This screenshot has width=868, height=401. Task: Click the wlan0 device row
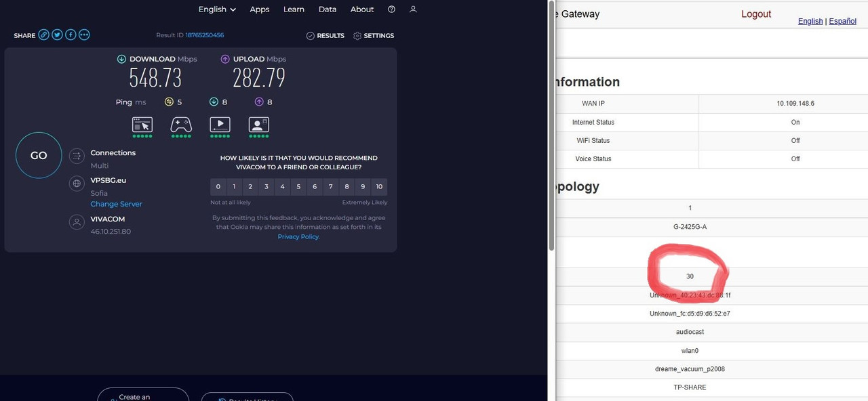pyautogui.click(x=690, y=351)
